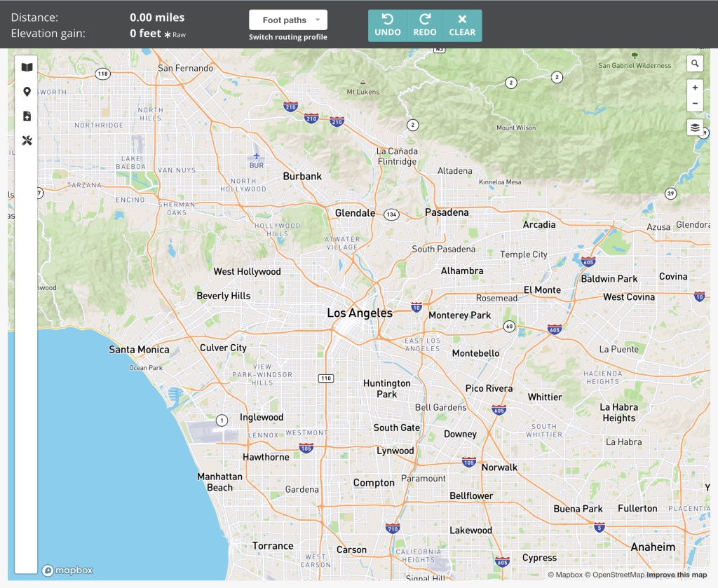Image resolution: width=718 pixels, height=588 pixels.
Task: Click the Pasadena map label
Action: point(447,212)
